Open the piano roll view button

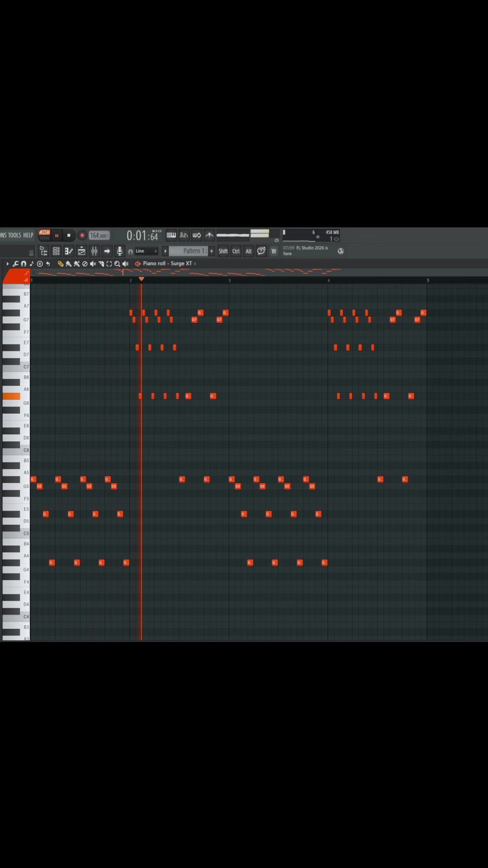click(69, 251)
